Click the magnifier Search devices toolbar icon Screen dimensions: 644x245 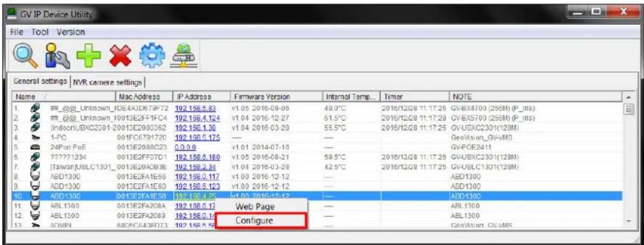coord(24,56)
